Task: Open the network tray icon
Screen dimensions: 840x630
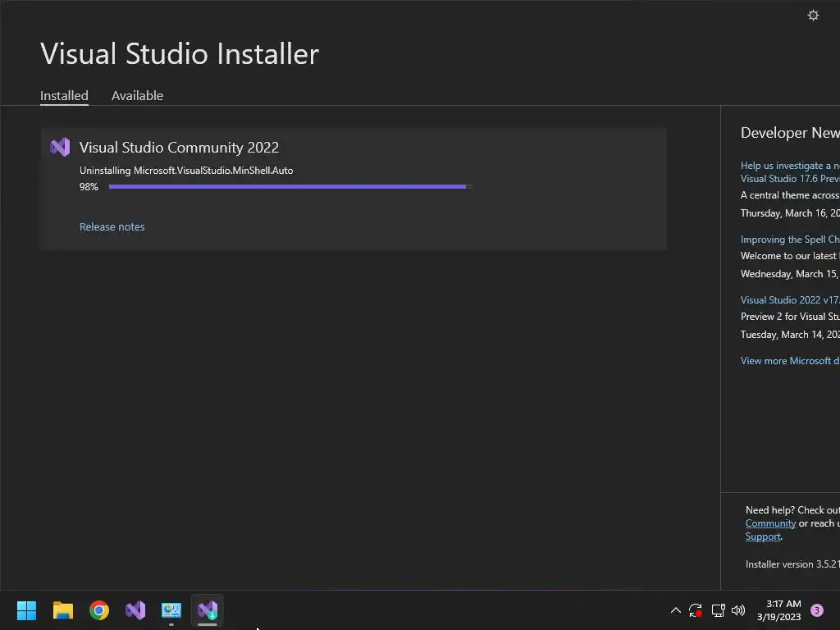Action: click(718, 610)
